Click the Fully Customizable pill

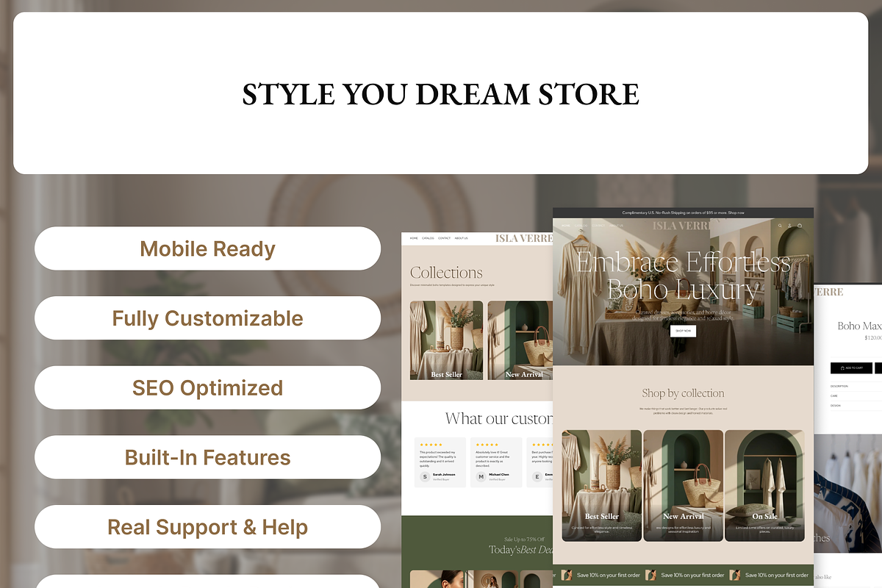tap(207, 318)
